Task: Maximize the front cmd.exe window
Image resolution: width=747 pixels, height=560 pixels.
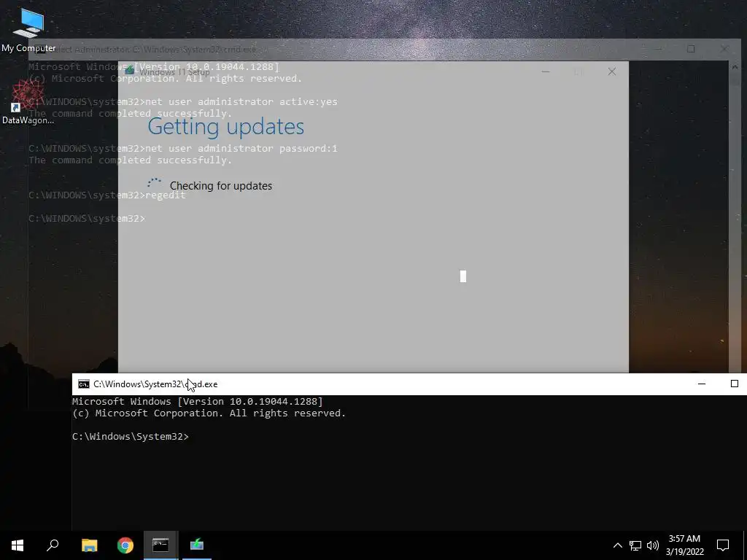Action: point(734,384)
